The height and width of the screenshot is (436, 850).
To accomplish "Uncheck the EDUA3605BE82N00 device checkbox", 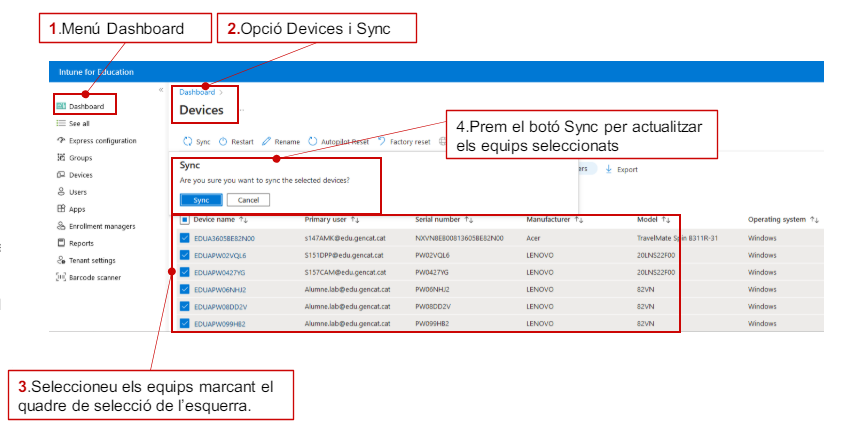I will pos(184,238).
